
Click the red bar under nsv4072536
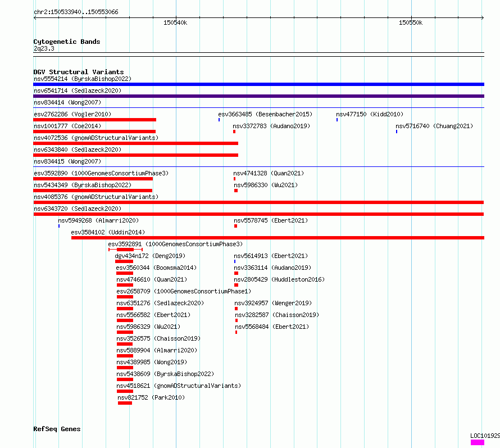click(x=135, y=143)
